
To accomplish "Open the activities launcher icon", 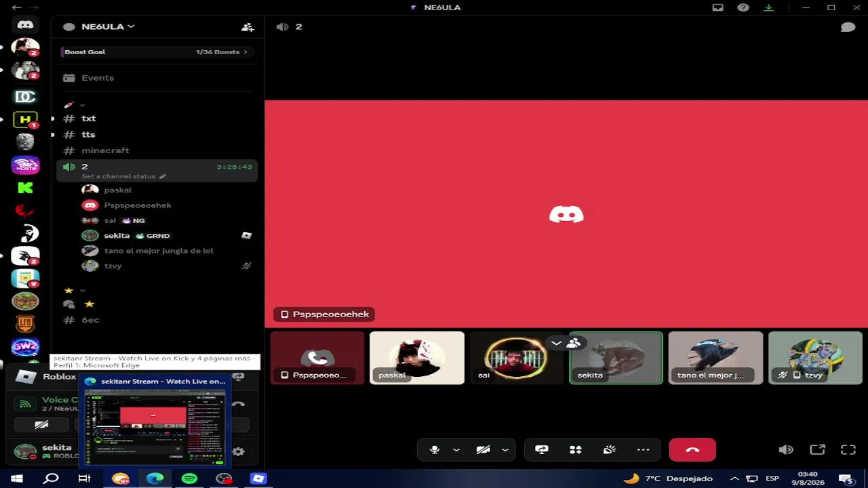I will 575,449.
